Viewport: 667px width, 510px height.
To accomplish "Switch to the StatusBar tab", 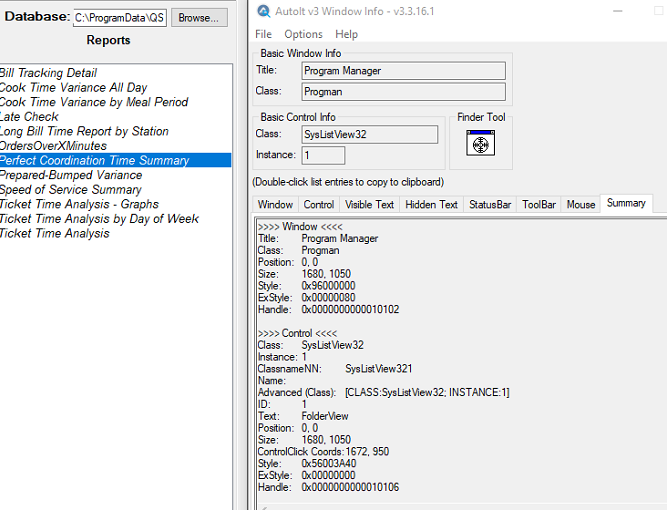I will tap(490, 205).
